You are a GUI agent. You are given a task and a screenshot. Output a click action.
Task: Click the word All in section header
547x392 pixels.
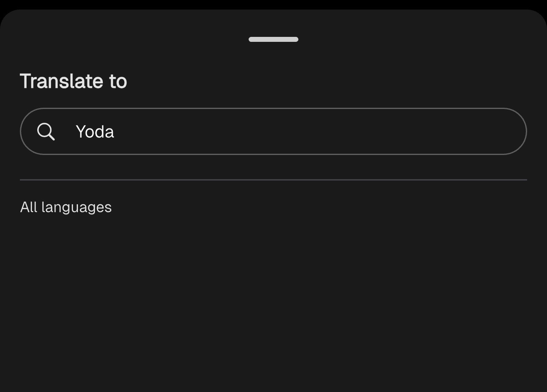(x=29, y=207)
